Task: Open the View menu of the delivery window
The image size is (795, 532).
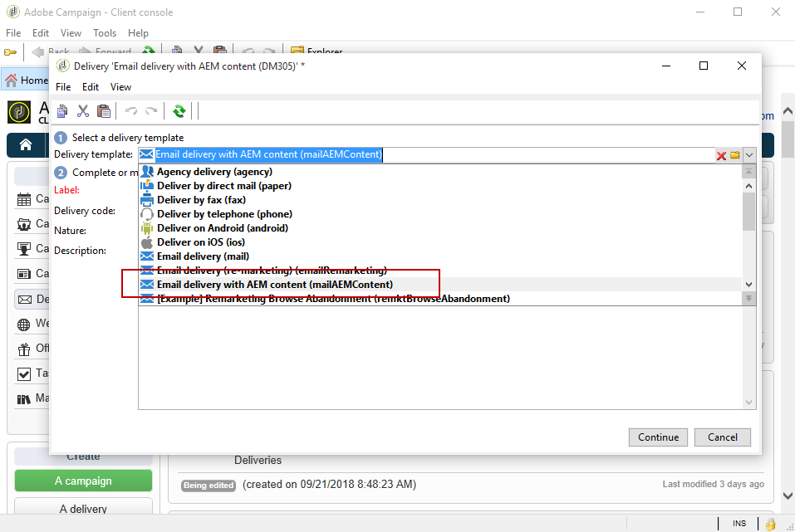Action: tap(120, 87)
